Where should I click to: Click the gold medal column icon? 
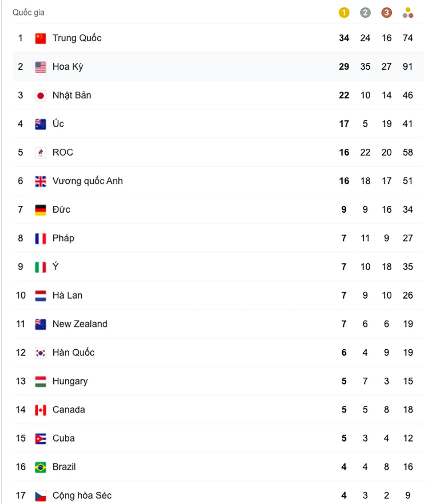(x=344, y=13)
